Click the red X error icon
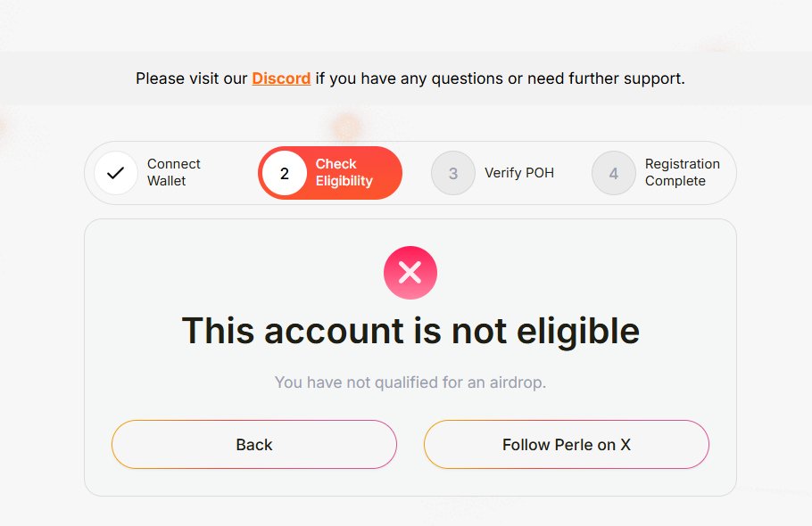 click(410, 272)
